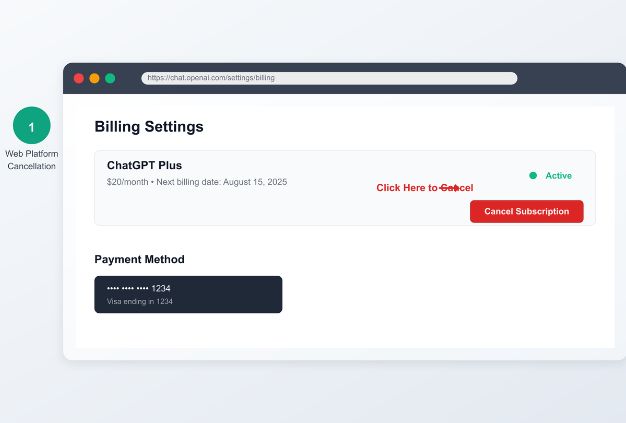Viewport: 626px width, 423px height.
Task: Click the green Active status dot
Action: (533, 176)
